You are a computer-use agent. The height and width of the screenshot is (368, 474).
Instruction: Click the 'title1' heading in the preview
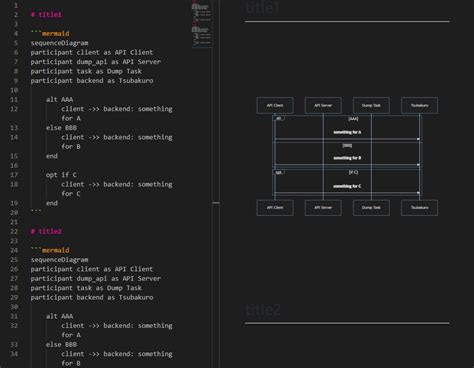tap(262, 8)
